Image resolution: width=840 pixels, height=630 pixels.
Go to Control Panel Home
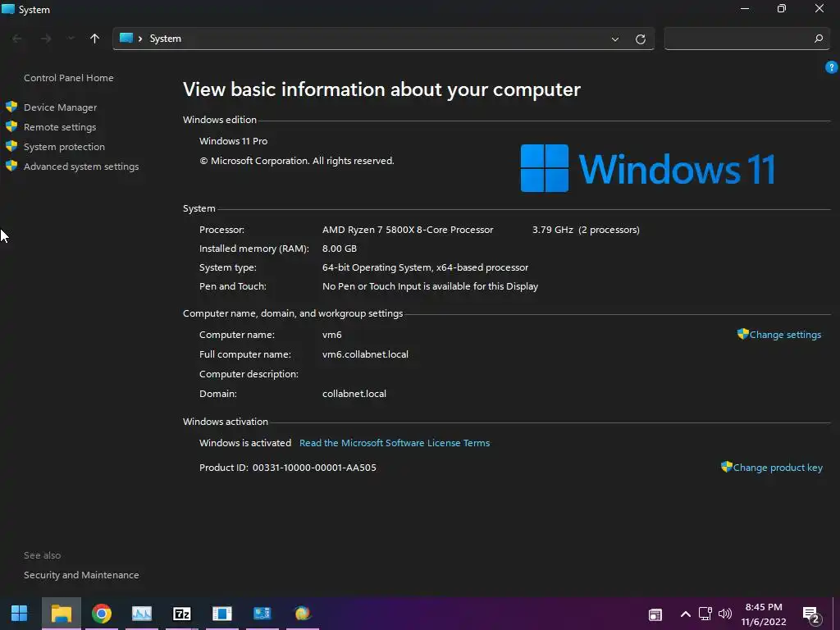69,78
